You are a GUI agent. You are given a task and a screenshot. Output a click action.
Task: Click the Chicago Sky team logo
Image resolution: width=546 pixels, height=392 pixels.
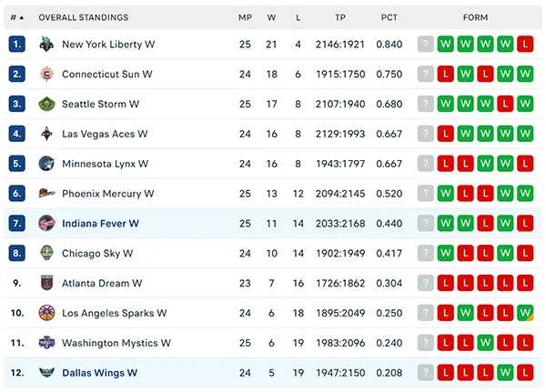(46, 253)
